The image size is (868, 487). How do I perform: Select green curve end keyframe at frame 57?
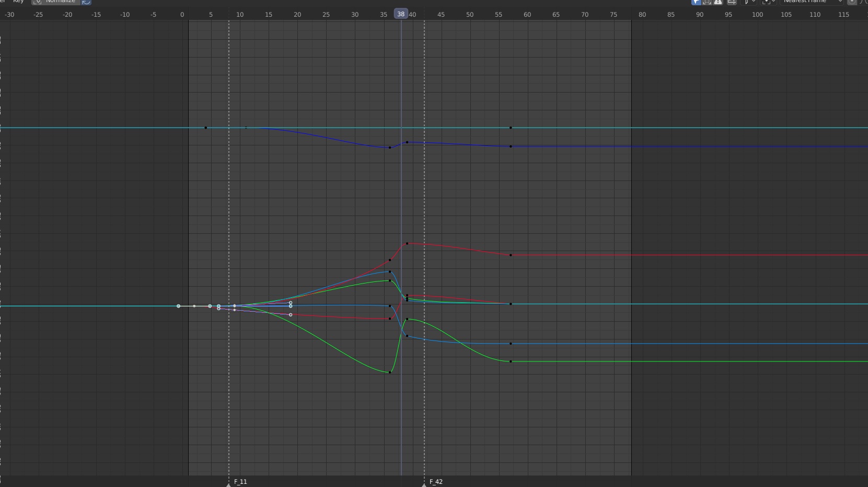click(511, 361)
